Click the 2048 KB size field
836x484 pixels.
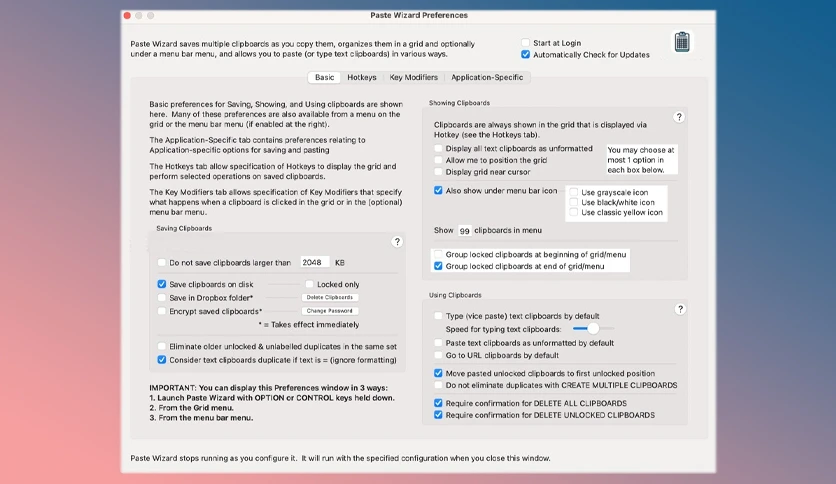click(314, 262)
